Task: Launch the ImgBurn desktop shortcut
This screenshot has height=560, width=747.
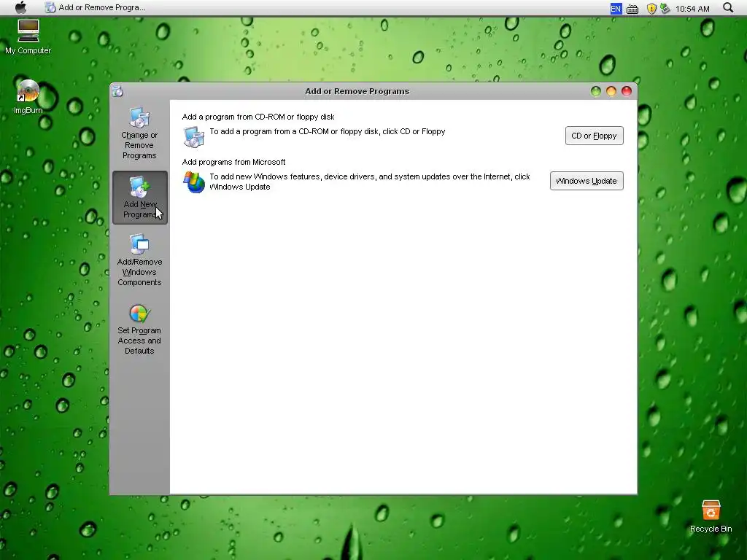Action: coord(28,97)
